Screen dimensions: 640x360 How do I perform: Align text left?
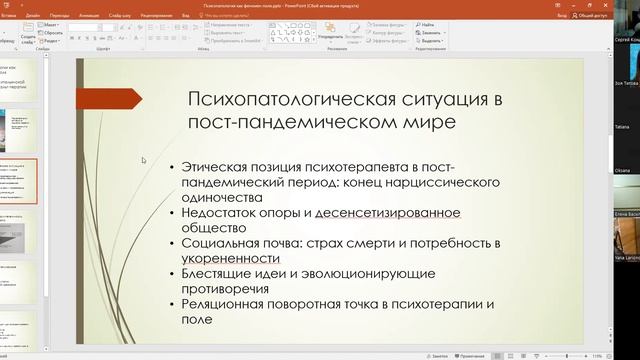(x=150, y=38)
